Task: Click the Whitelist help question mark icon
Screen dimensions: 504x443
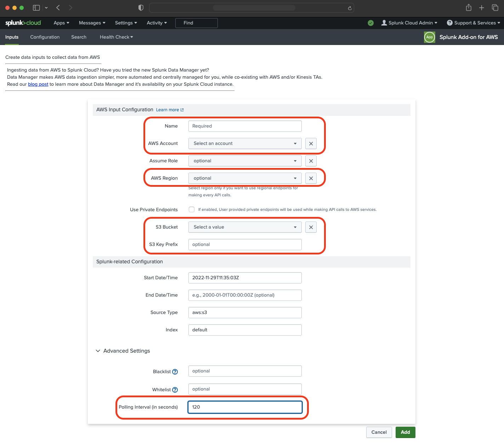Action: click(x=175, y=390)
